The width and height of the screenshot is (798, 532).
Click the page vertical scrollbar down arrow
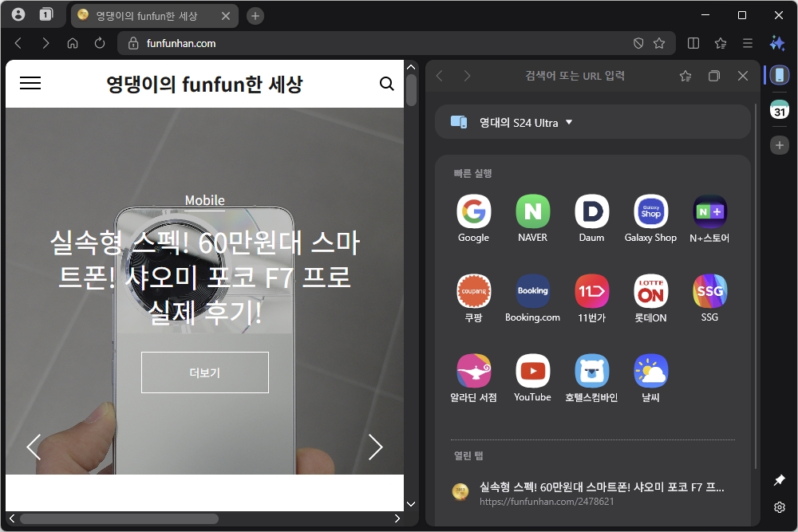[411, 504]
